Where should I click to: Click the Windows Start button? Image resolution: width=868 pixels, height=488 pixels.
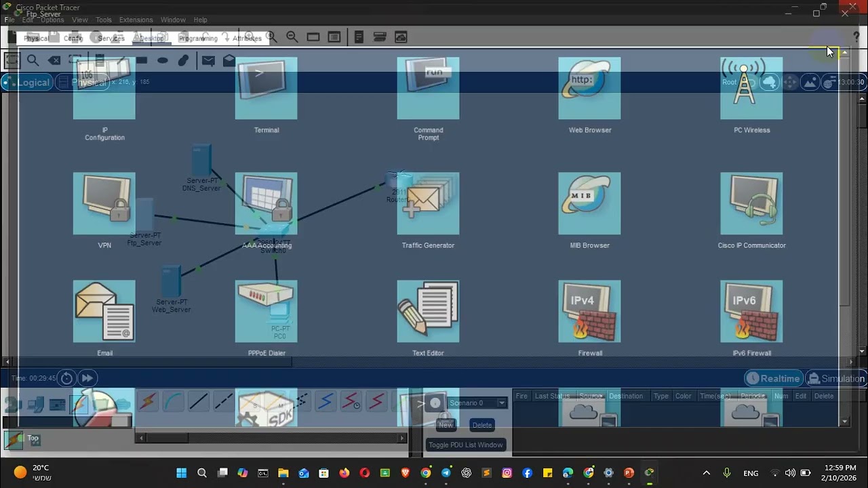(182, 473)
